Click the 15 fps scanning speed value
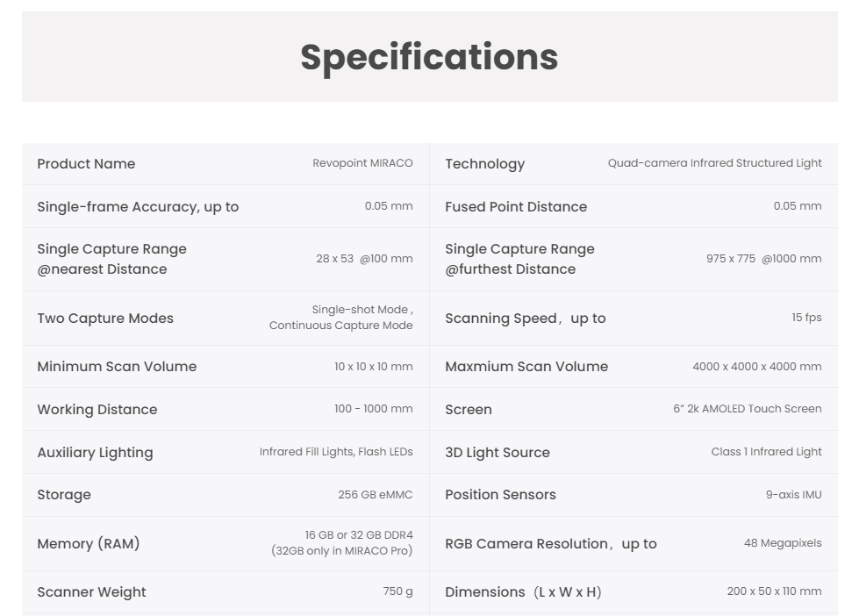Viewport: 859px width, 616px height. [x=806, y=318]
